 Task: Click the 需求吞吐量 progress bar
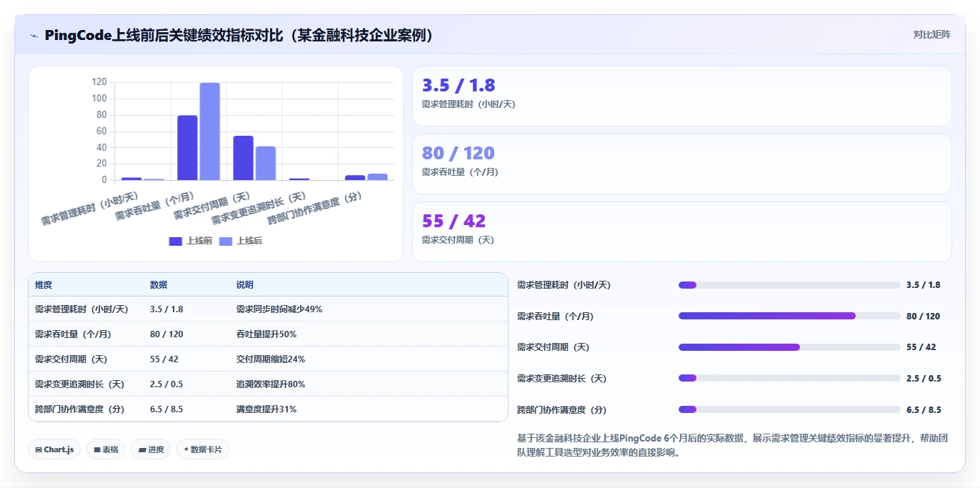coord(789,316)
